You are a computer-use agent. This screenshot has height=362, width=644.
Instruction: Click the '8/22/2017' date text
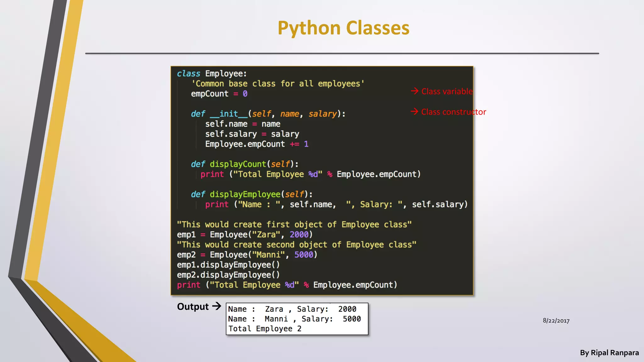point(556,321)
